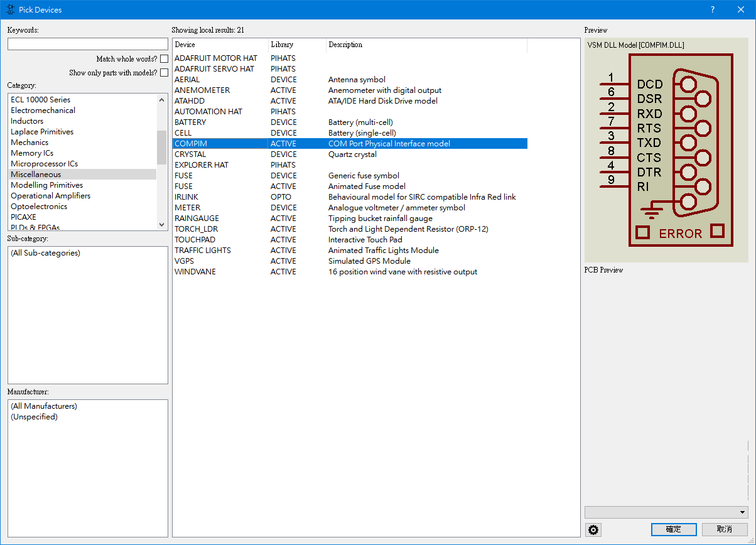Select Optoelectronics in the Category list
The width and height of the screenshot is (756, 545).
[39, 207]
